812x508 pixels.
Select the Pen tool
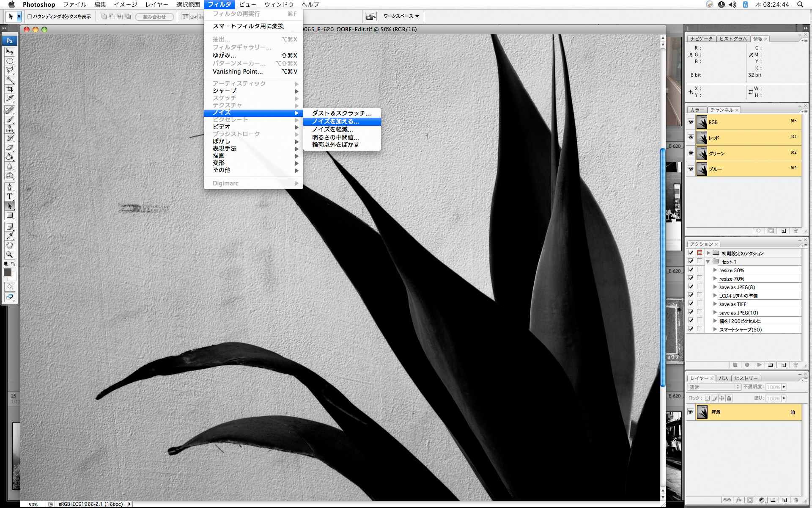pyautogui.click(x=10, y=187)
